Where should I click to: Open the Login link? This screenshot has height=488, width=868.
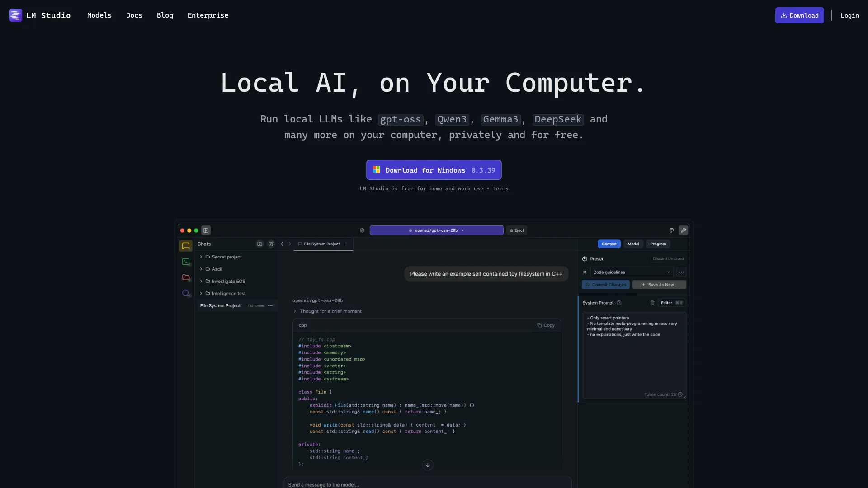[x=850, y=15]
